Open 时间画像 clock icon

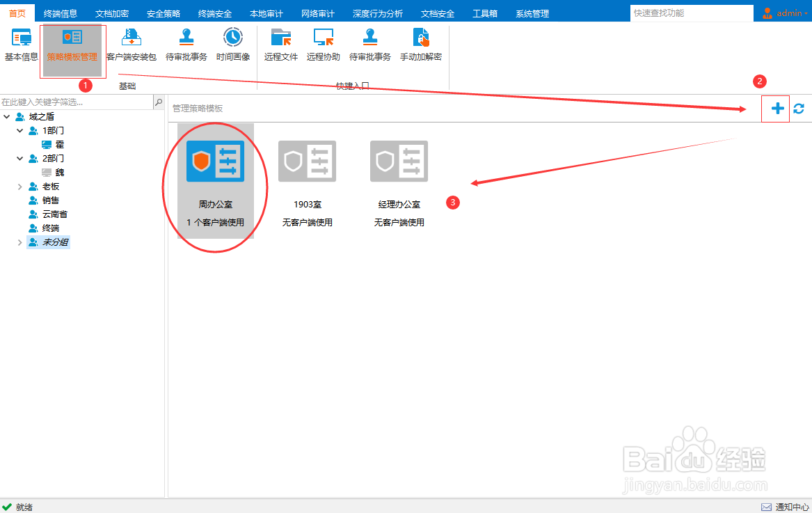(x=233, y=45)
